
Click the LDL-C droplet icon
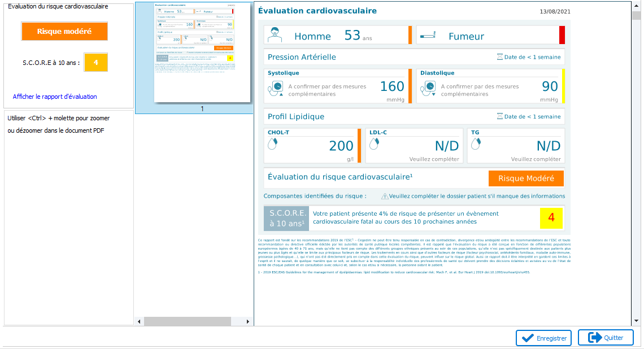point(374,144)
